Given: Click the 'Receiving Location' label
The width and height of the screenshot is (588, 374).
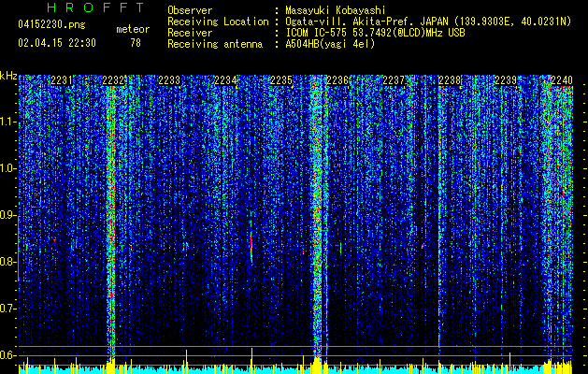Looking at the screenshot, I should [x=218, y=22].
